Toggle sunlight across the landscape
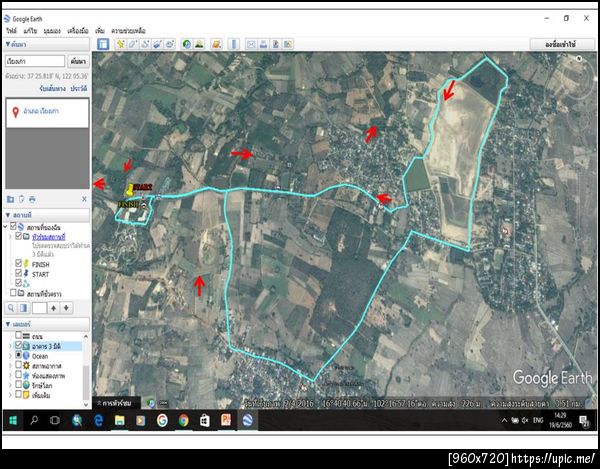 [199, 44]
